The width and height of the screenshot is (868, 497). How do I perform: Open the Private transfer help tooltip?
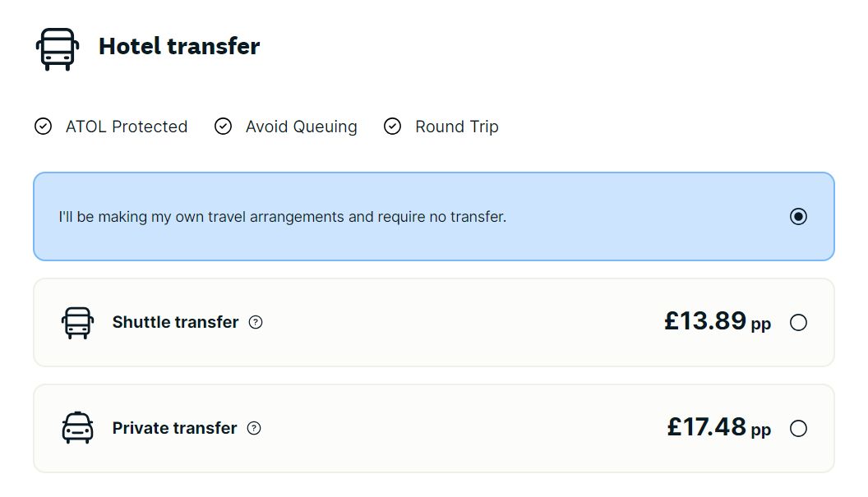[255, 428]
